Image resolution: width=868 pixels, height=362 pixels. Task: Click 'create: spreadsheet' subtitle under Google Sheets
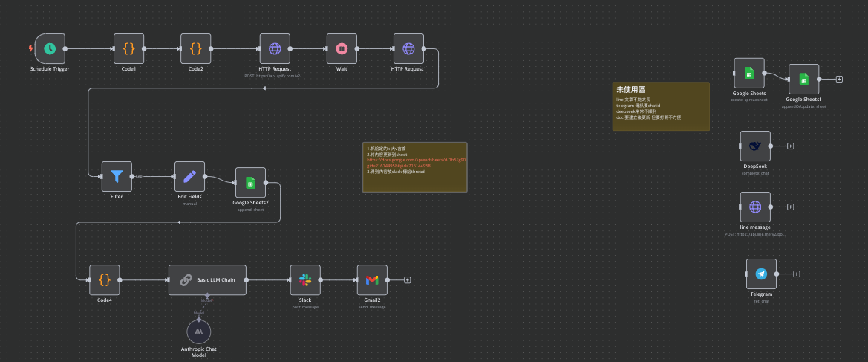[749, 100]
